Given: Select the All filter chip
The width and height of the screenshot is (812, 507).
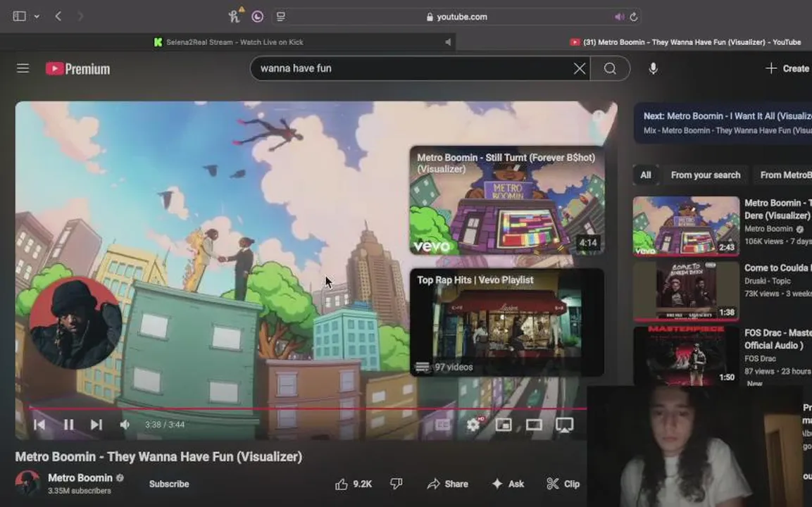Looking at the screenshot, I should [x=645, y=175].
